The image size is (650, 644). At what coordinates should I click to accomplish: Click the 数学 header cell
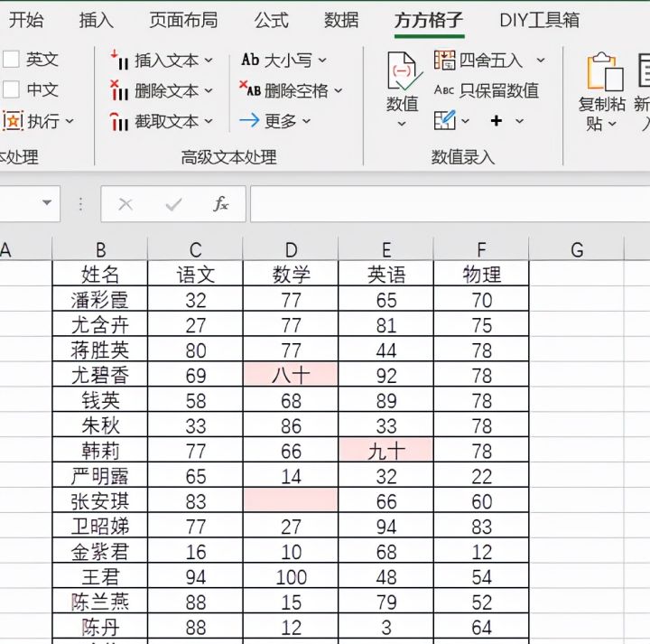[x=291, y=274]
